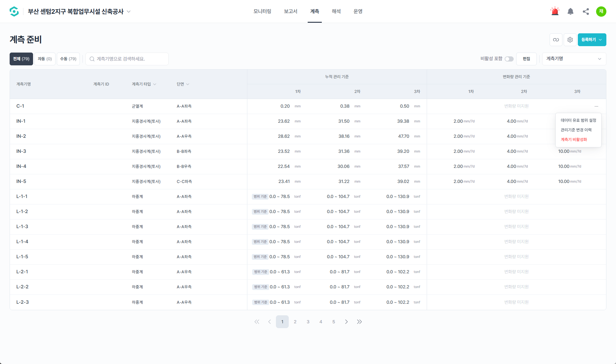Toggle the 비활성 포함 switch
This screenshot has width=616, height=364.
click(x=509, y=59)
